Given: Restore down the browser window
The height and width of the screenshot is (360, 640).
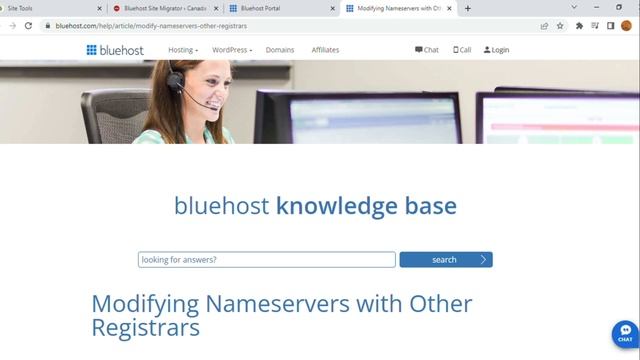Looking at the screenshot, I should (619, 7).
